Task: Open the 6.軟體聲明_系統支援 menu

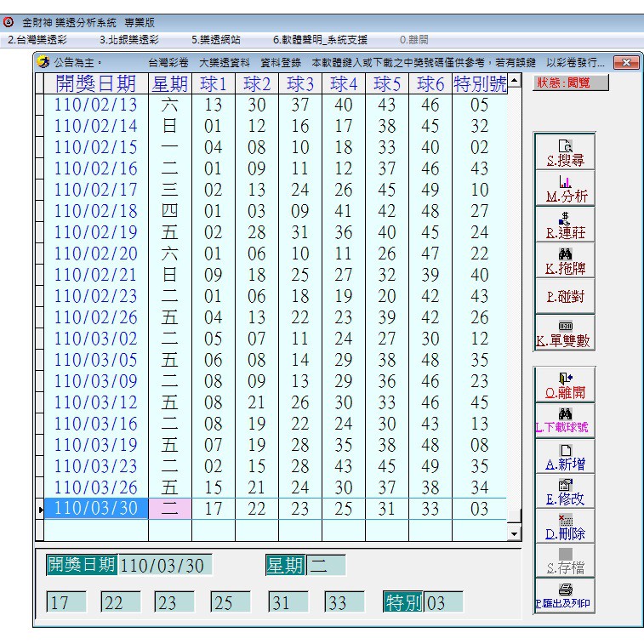Action: (x=320, y=39)
